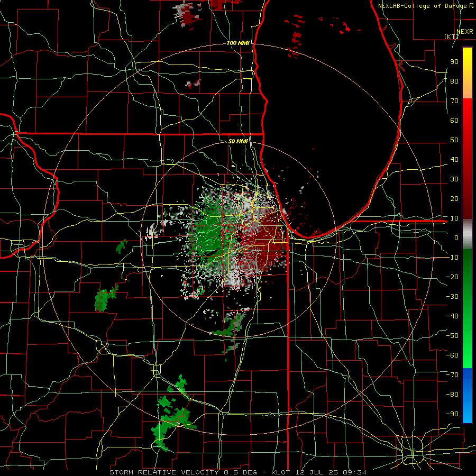Pick the yellow-orange segment of the color bar
Image resolution: width=476 pixels, height=476 pixels.
point(467,73)
